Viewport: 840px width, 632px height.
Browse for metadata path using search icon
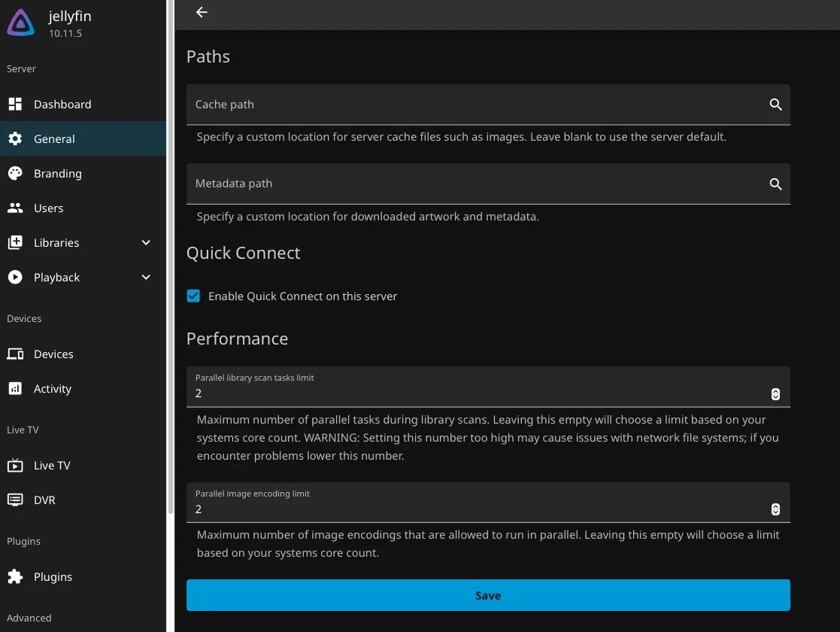[775, 184]
